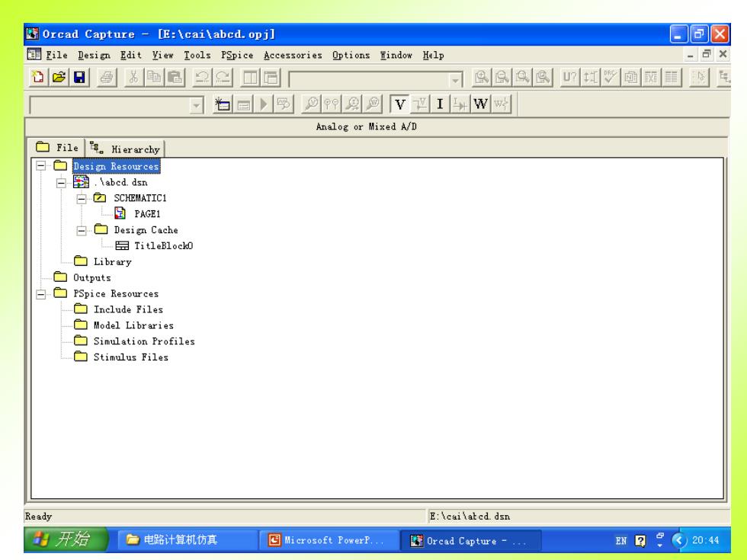747x560 pixels.
Task: Click the Zoom Out magnifier icon
Action: click(502, 77)
